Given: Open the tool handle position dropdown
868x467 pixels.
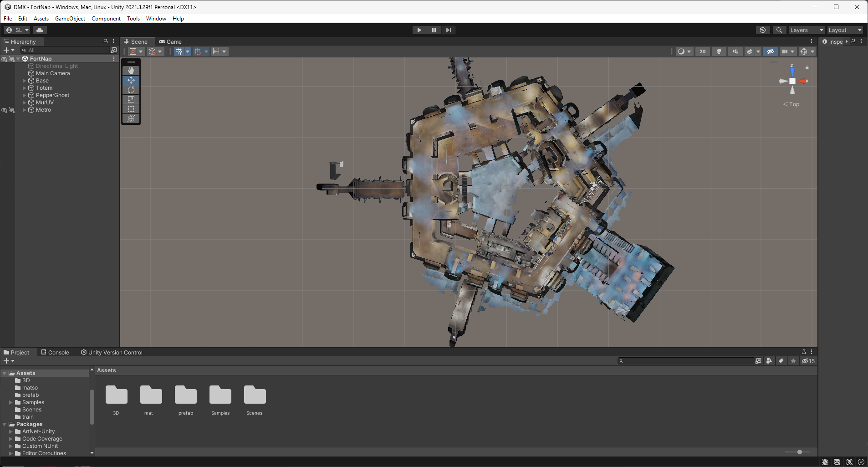Looking at the screenshot, I should tap(136, 51).
